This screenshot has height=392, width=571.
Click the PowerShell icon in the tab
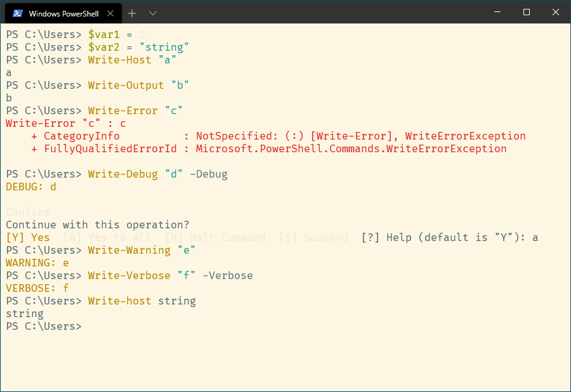tap(18, 13)
